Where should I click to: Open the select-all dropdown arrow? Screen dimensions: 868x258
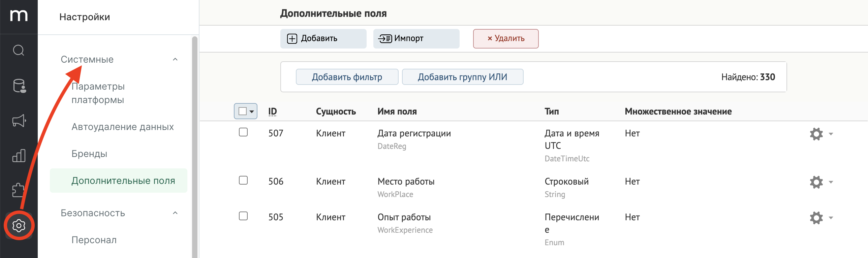[252, 111]
